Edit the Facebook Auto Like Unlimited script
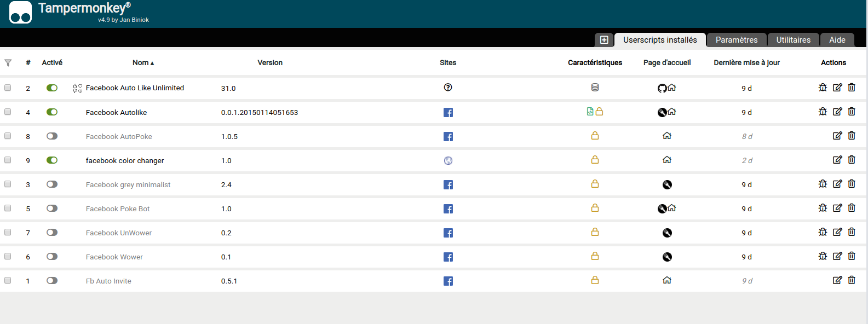Screen dimensions: 868x324 pyautogui.click(x=837, y=88)
